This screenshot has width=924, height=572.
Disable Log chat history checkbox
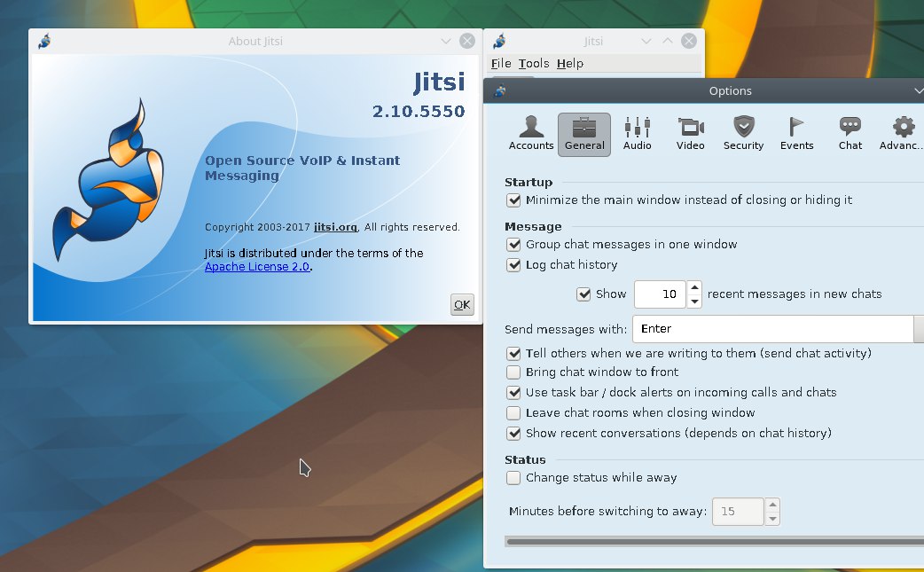pos(513,265)
